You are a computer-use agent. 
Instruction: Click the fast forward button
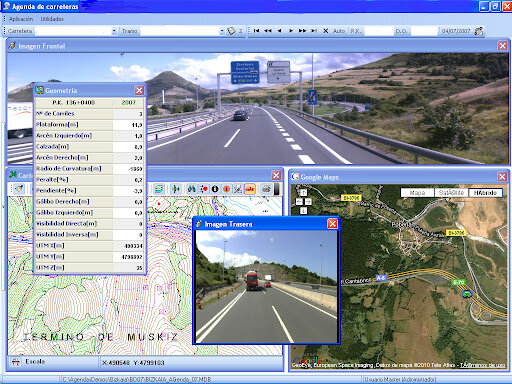tap(302, 31)
